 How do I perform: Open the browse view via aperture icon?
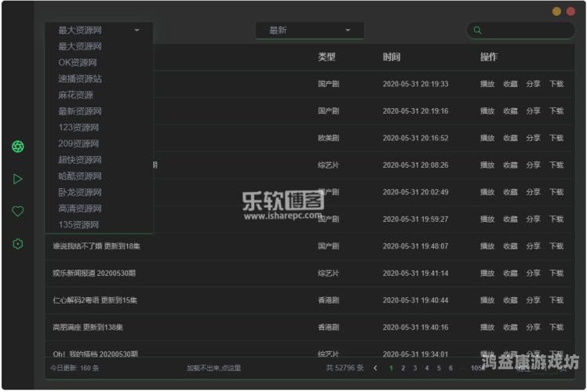[18, 147]
